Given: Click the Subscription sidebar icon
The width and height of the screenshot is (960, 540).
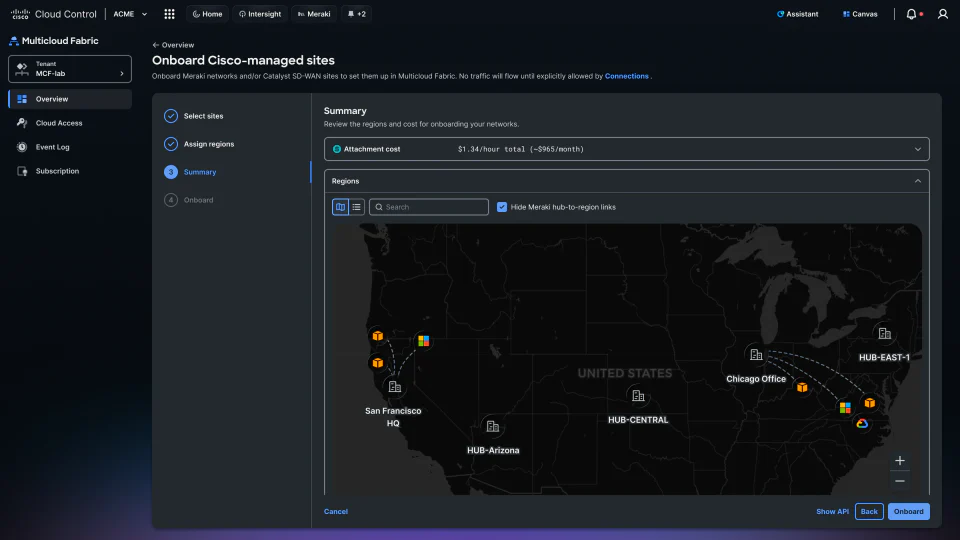Looking at the screenshot, I should pyautogui.click(x=22, y=171).
